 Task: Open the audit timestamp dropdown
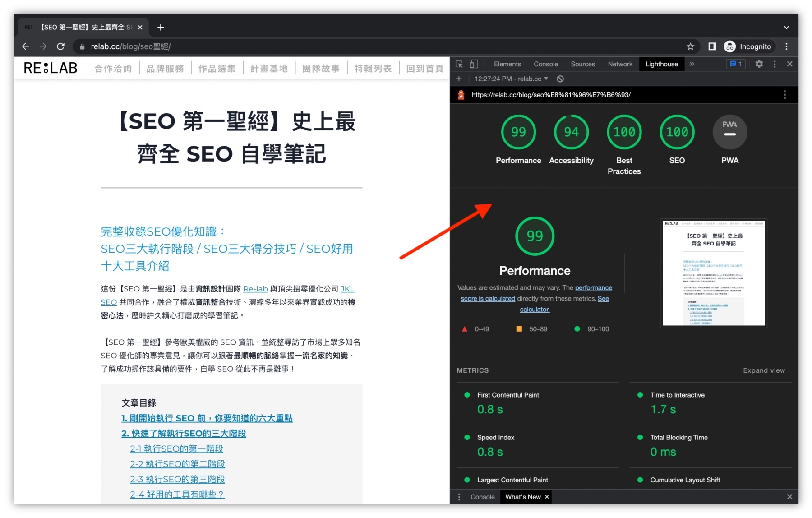510,79
